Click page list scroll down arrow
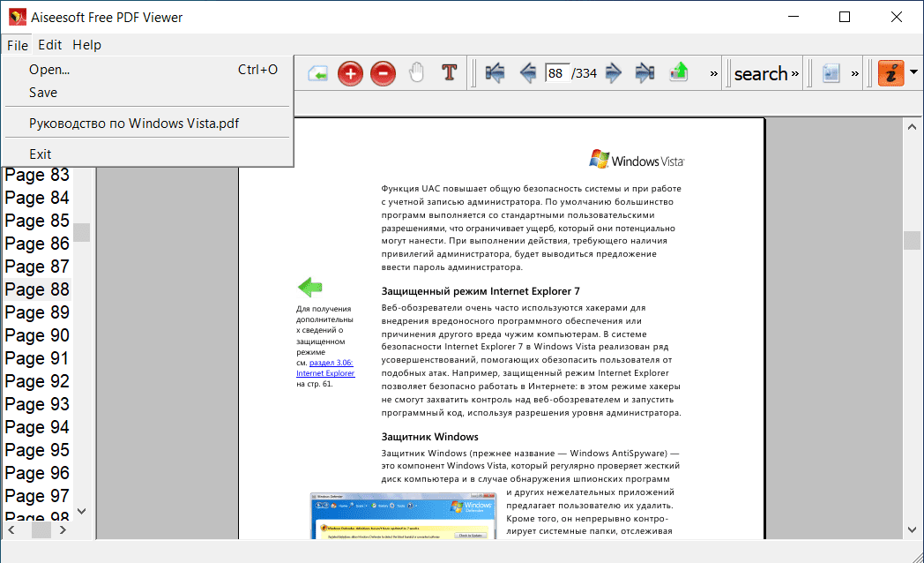This screenshot has height=563, width=924. (82, 511)
